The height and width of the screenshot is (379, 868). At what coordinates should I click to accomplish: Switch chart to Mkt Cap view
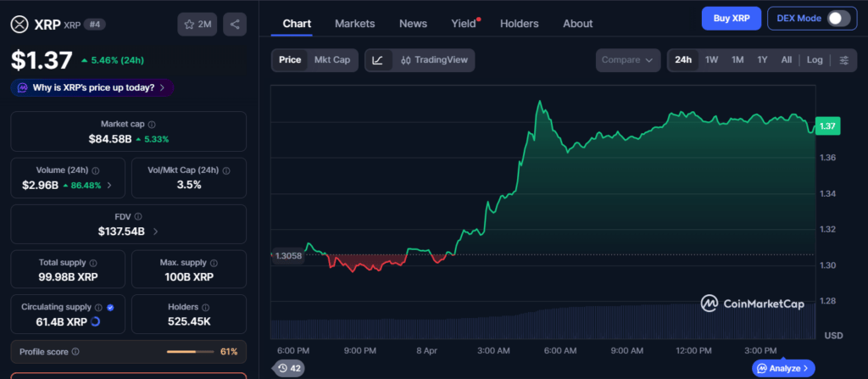point(331,60)
